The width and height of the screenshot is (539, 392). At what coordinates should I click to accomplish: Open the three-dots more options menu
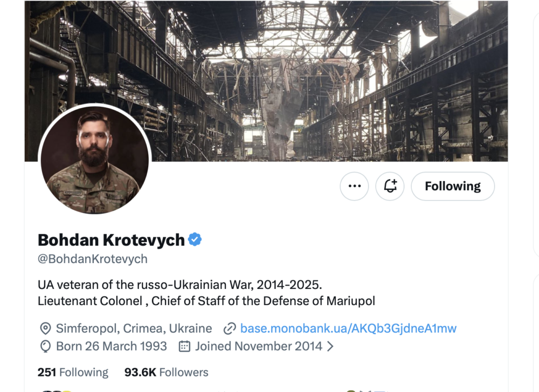coord(354,186)
